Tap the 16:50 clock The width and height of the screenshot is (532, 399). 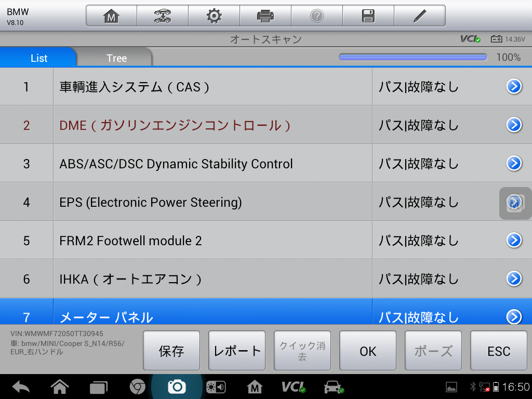coord(516,387)
